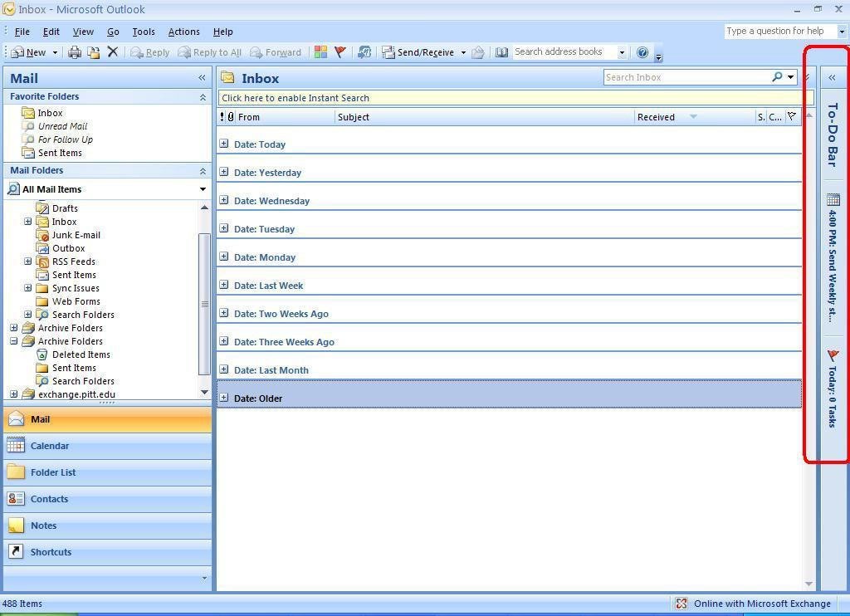Expand the exchange.pitt.edu mailbox node

click(13, 394)
